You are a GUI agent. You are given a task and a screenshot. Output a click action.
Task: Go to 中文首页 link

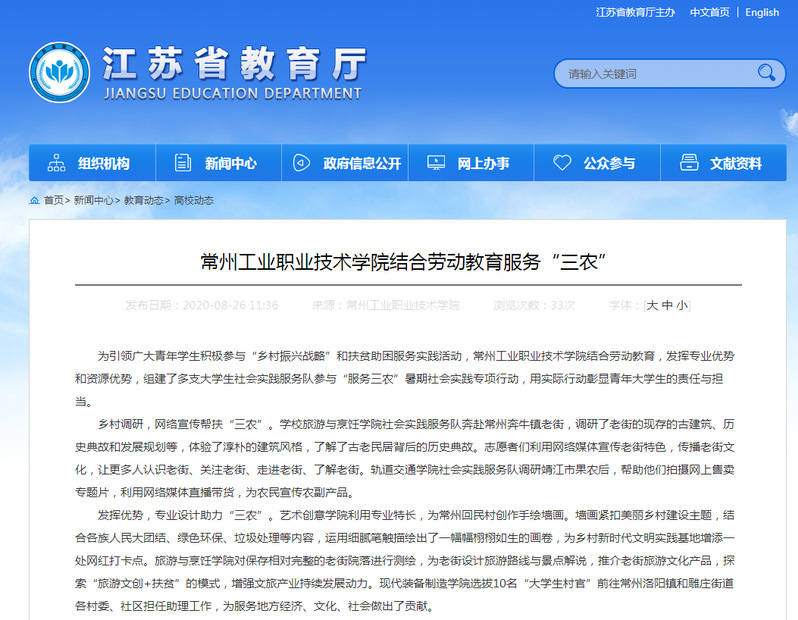[709, 12]
